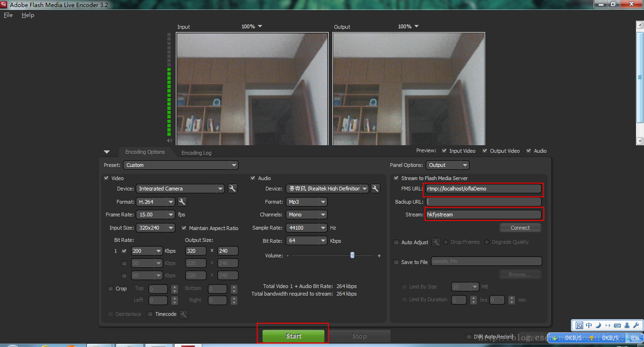
Task: Uncheck bit rate 1 stream checkbox
Action: click(x=124, y=251)
